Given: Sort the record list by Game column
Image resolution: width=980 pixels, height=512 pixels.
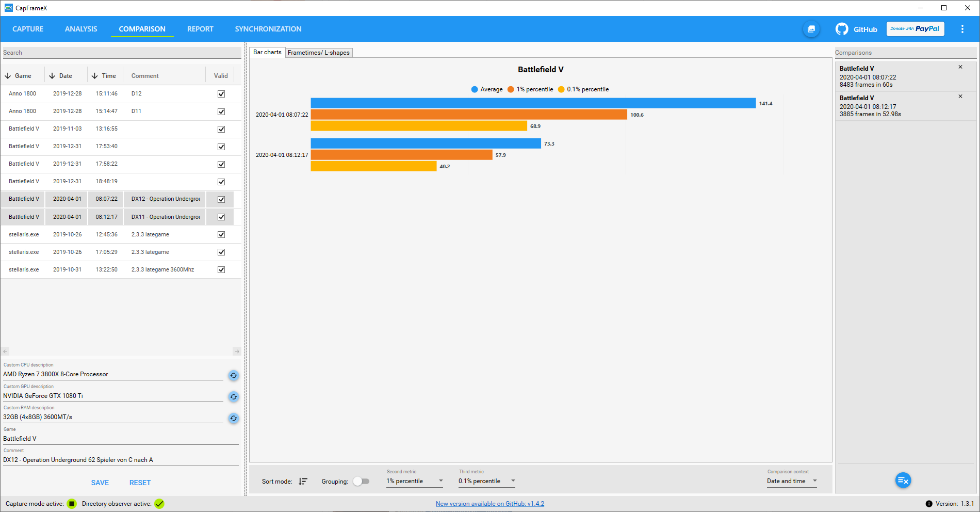Looking at the screenshot, I should (x=18, y=76).
